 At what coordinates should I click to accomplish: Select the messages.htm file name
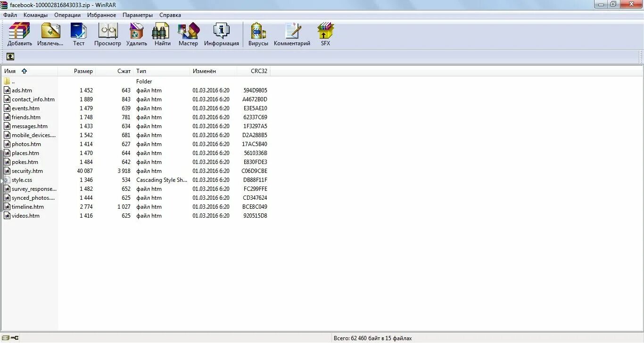pyautogui.click(x=30, y=126)
